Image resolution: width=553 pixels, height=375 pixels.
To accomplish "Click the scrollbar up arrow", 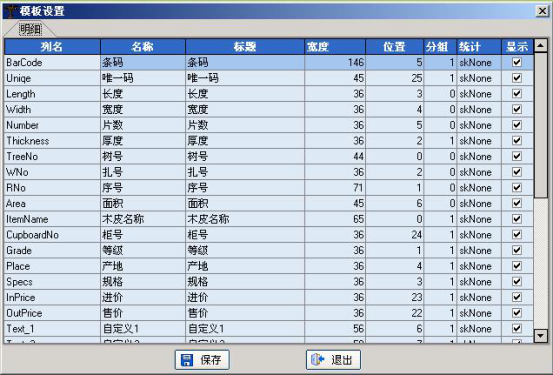I will click(541, 46).
